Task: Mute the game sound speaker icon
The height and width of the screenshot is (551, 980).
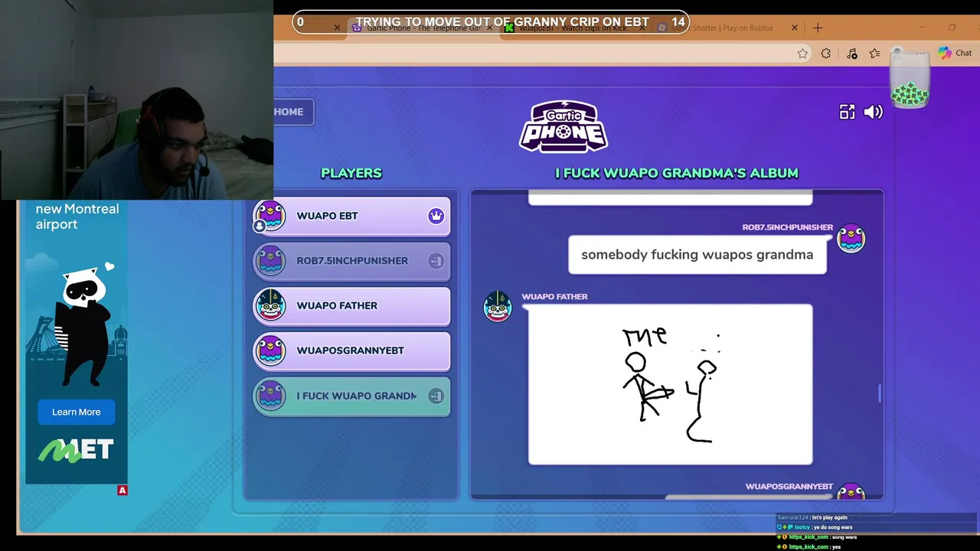Action: [874, 112]
